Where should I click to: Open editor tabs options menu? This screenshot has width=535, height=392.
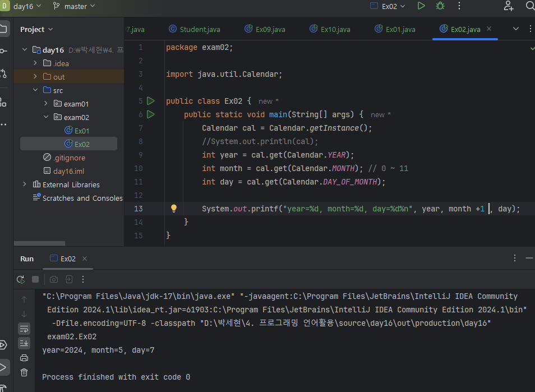(530, 29)
